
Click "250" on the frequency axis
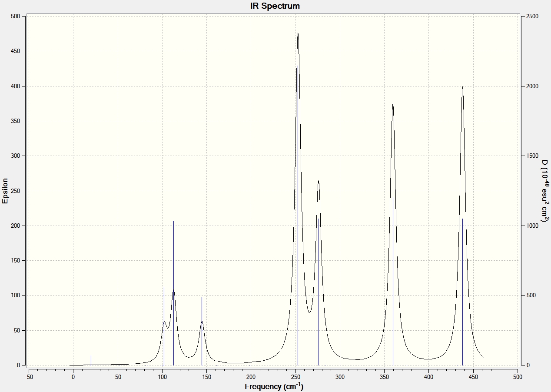point(295,376)
